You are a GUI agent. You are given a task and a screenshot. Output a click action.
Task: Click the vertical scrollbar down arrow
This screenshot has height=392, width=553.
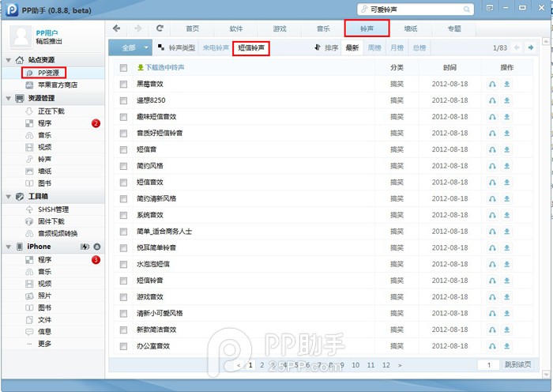coord(546,374)
